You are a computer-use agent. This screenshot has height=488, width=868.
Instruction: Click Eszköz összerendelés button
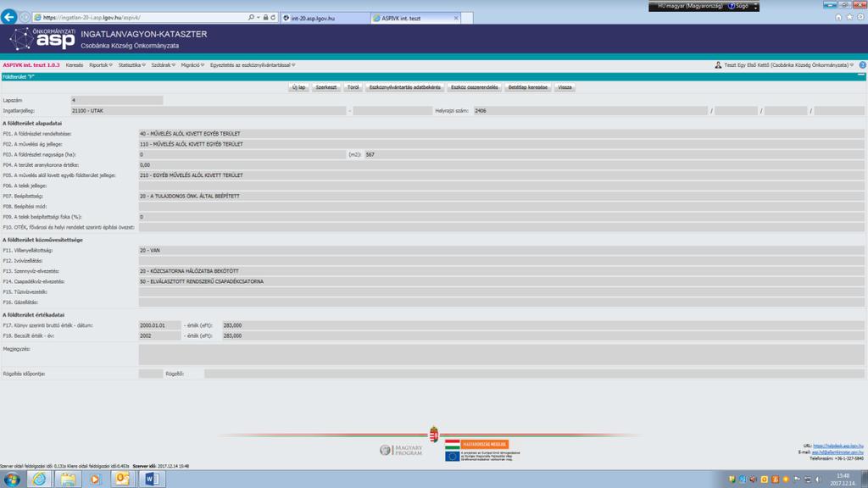475,87
